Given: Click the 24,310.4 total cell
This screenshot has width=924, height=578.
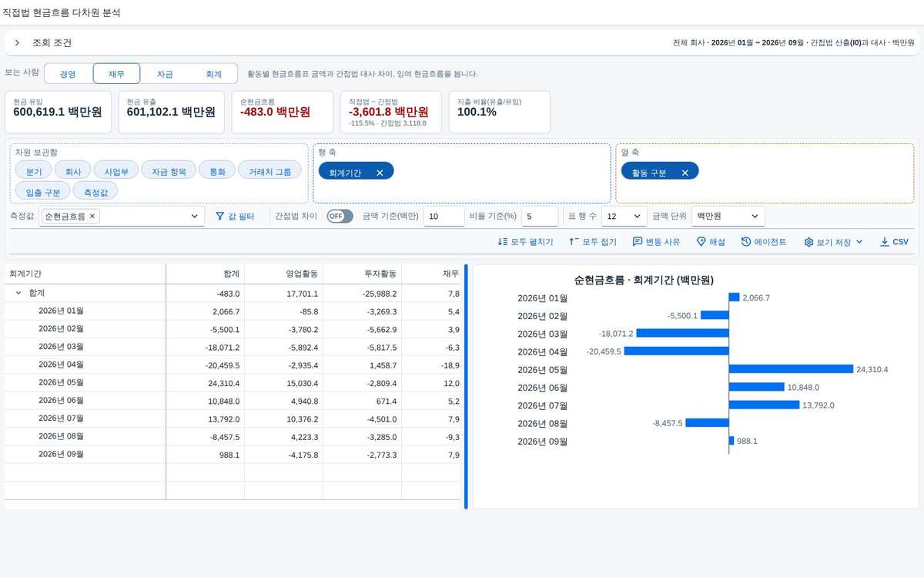Looking at the screenshot, I should point(206,383).
